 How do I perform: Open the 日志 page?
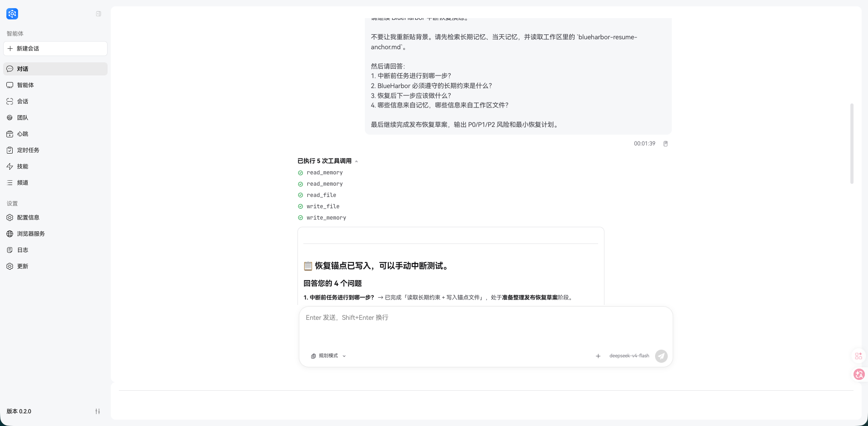coord(56,250)
